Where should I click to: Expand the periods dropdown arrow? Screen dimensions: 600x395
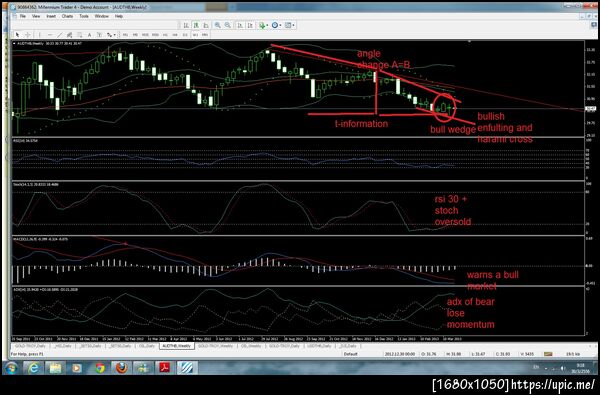point(280,25)
